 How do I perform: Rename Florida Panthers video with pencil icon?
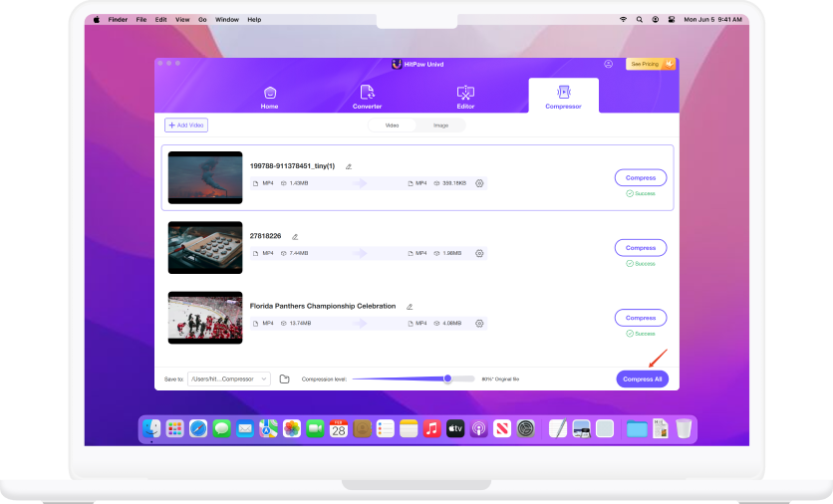pos(410,307)
